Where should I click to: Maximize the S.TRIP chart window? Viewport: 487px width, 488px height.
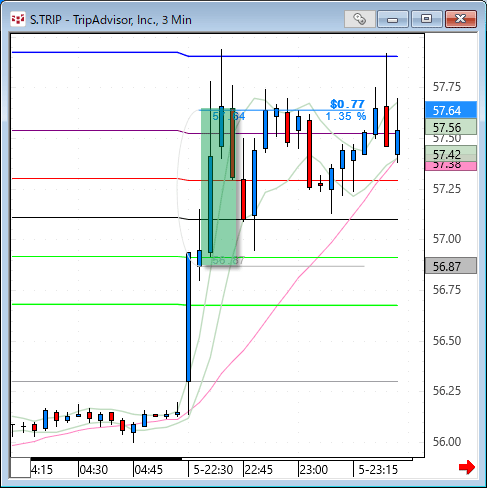[426, 19]
